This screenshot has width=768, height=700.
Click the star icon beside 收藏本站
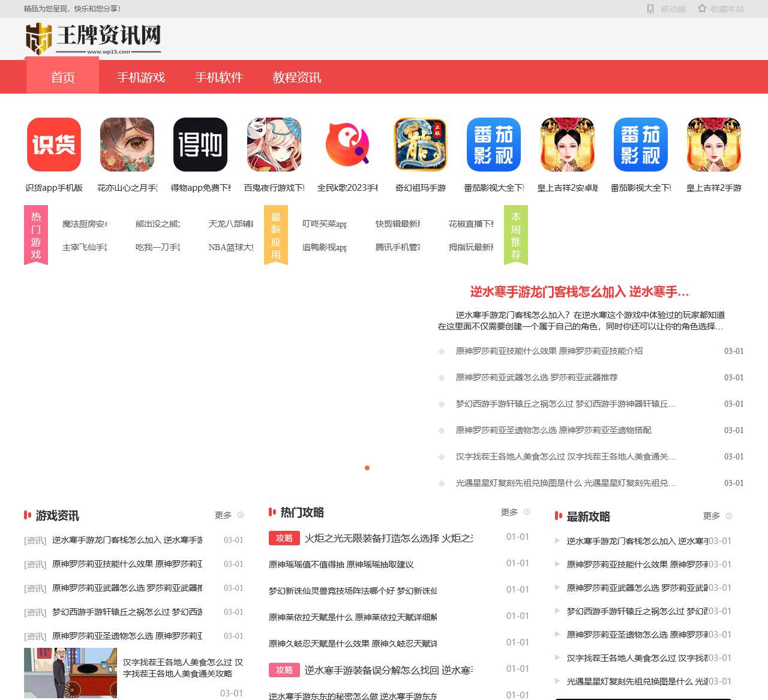(702, 9)
